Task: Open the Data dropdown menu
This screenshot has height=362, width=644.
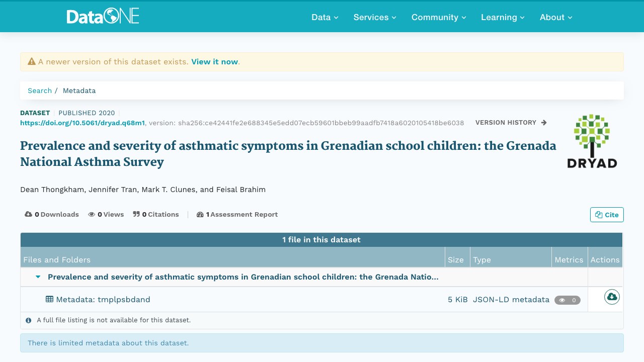Action: [325, 17]
